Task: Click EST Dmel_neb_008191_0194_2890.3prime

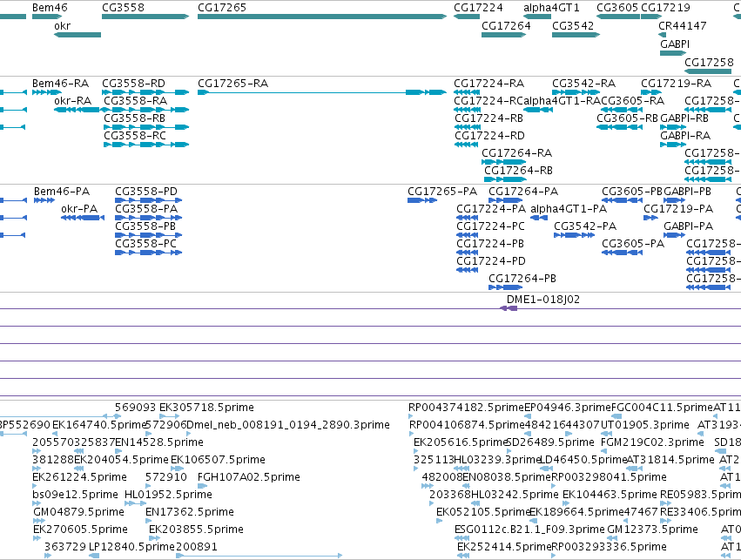Action: pyautogui.click(x=288, y=425)
